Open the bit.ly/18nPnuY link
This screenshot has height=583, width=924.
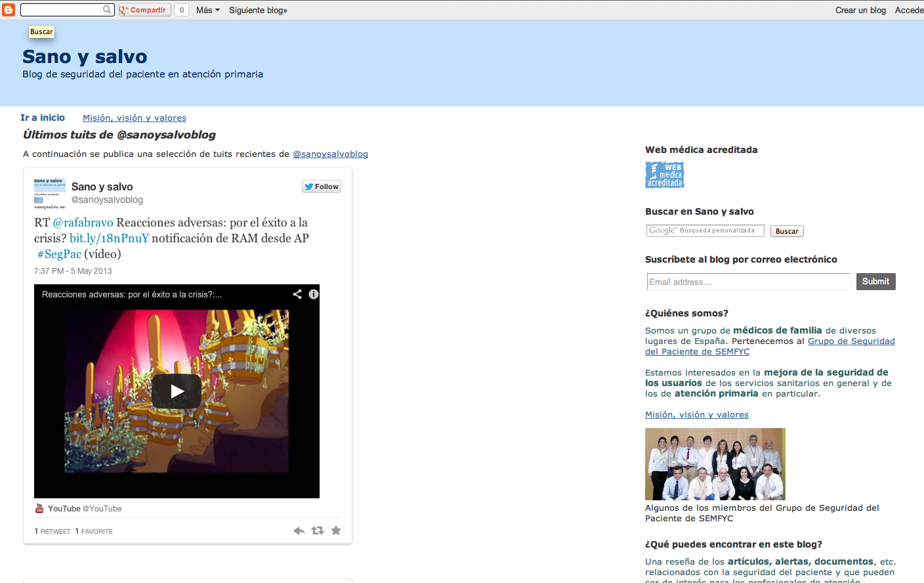point(109,238)
